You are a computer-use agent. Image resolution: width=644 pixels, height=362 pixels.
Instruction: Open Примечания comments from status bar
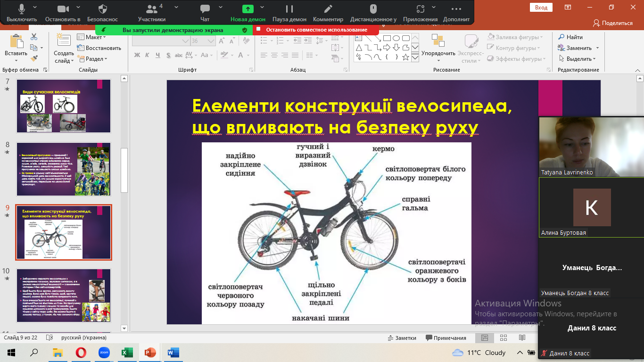(446, 338)
